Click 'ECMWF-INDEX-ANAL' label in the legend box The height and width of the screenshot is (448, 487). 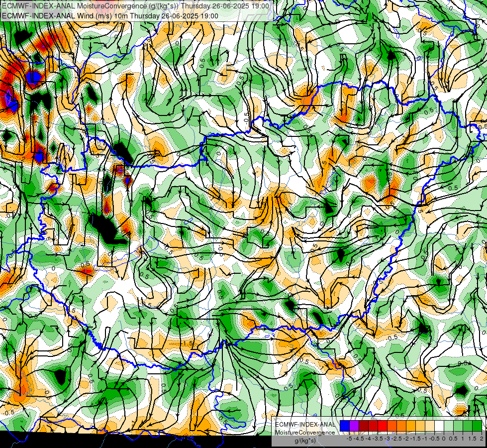point(305,425)
